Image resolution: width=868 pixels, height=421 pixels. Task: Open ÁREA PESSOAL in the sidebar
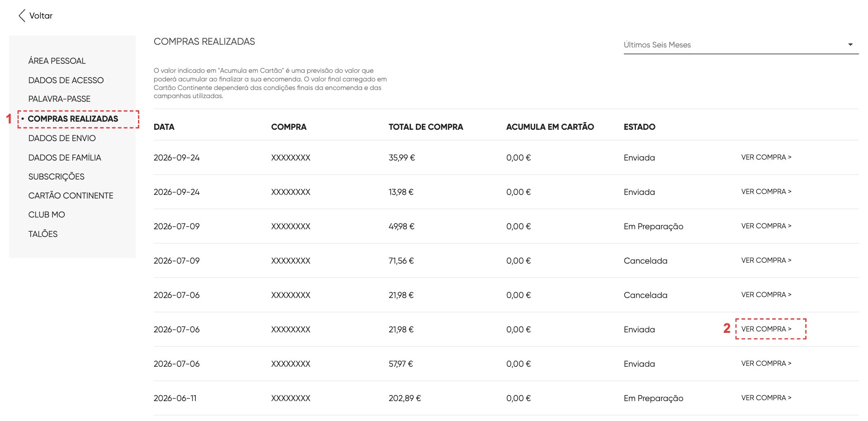[x=57, y=61]
